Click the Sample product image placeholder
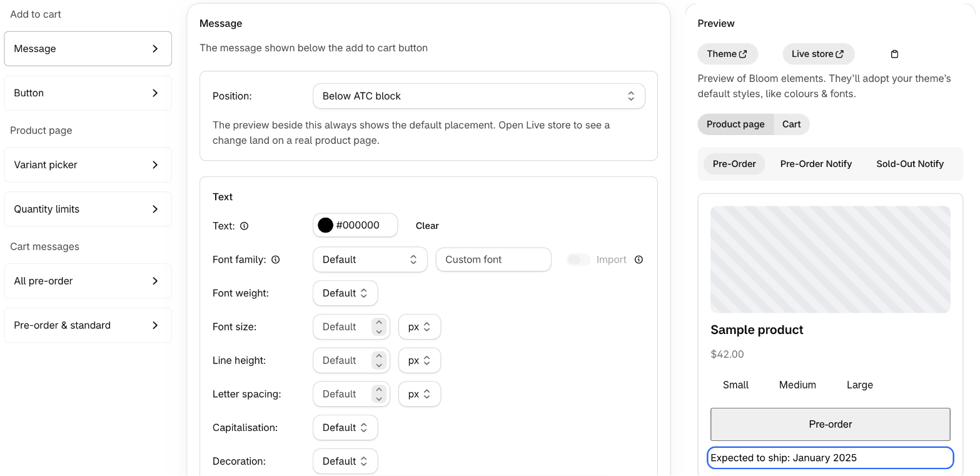Viewport: 980px width, 476px height. tap(830, 260)
